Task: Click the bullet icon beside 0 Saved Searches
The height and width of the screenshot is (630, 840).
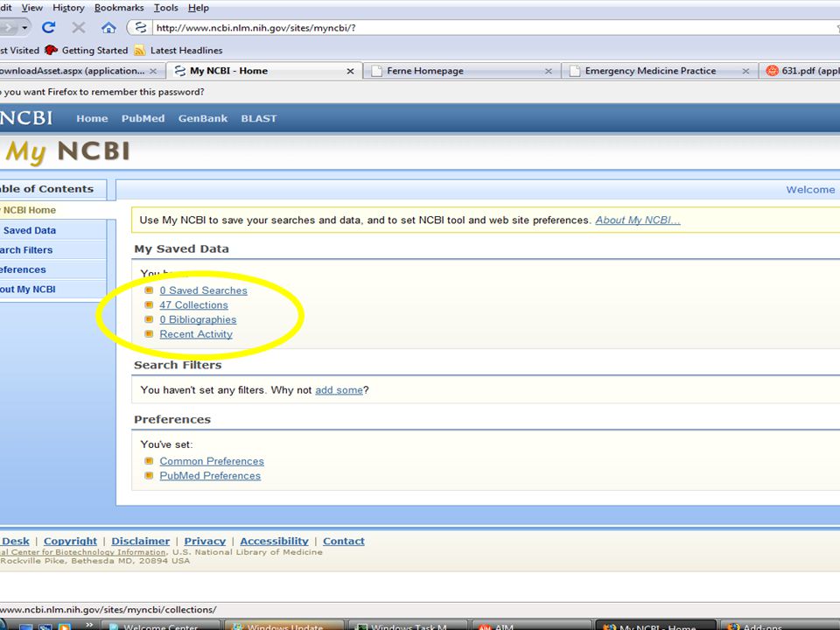Action: [x=150, y=290]
